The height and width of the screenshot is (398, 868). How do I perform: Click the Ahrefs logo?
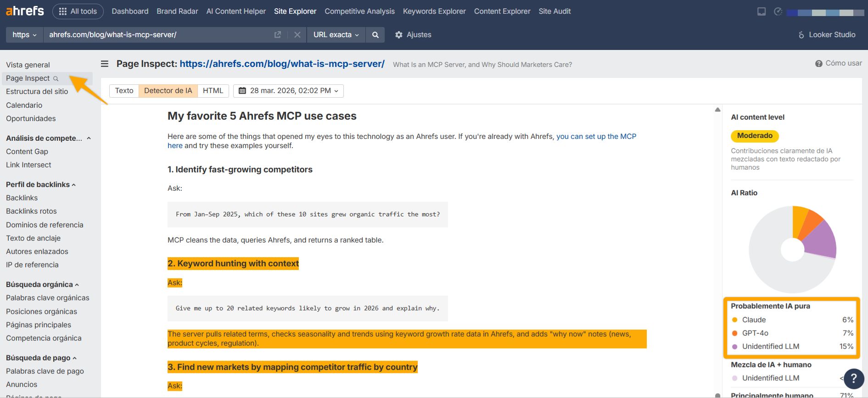click(25, 11)
